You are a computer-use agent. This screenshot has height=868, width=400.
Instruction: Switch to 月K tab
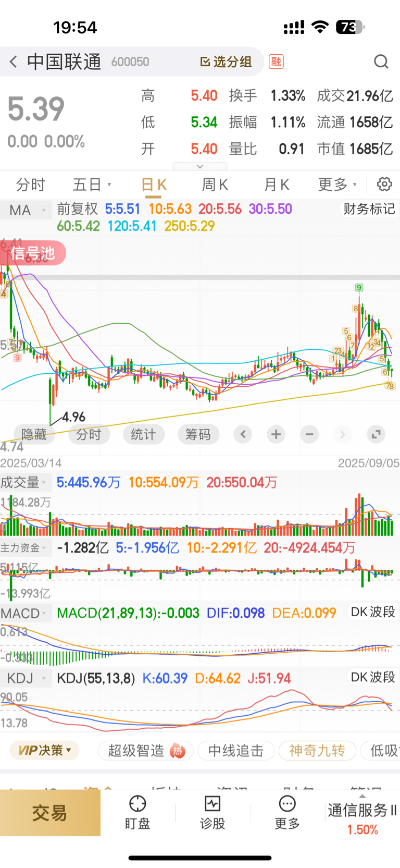[x=277, y=185]
